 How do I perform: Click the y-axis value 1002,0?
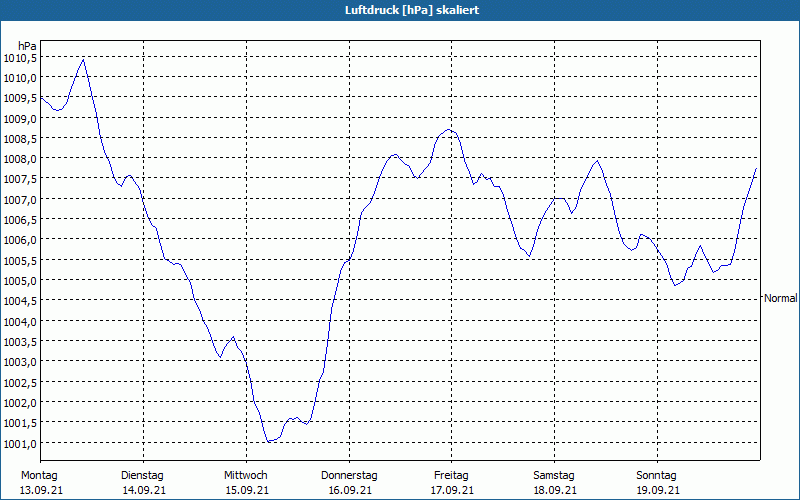point(20,403)
